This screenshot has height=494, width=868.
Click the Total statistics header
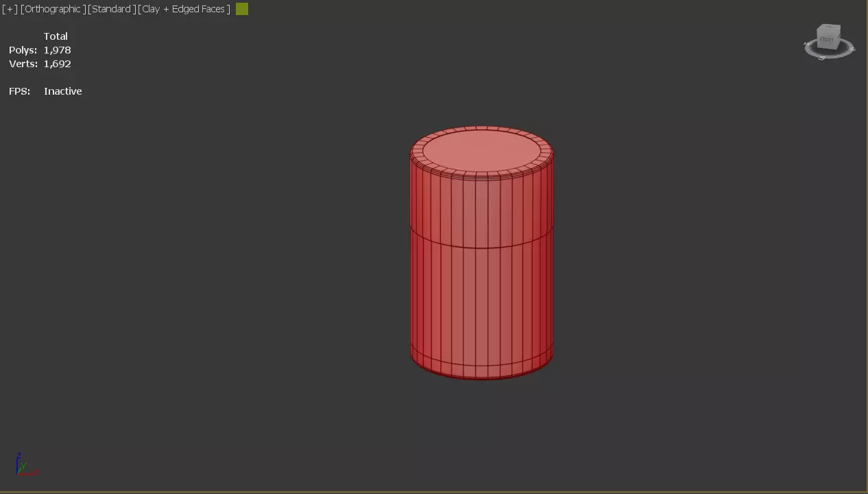56,36
